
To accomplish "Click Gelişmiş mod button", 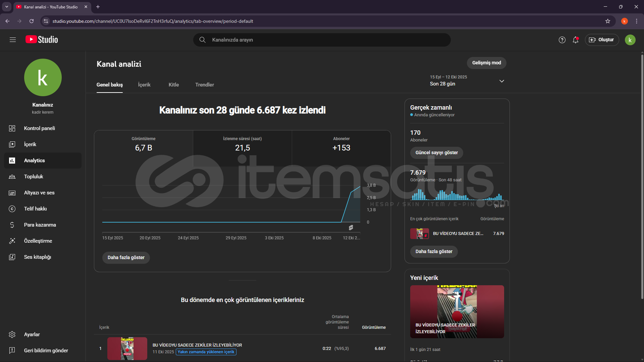I will [486, 63].
